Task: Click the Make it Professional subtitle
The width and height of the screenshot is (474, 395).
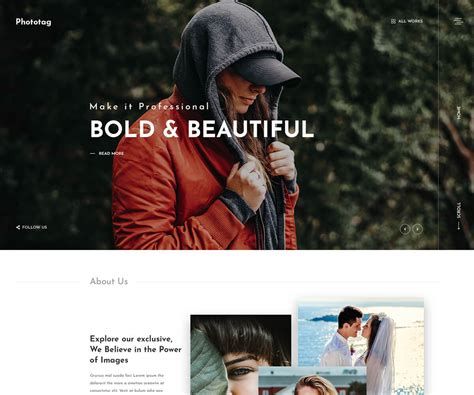Action: [149, 107]
